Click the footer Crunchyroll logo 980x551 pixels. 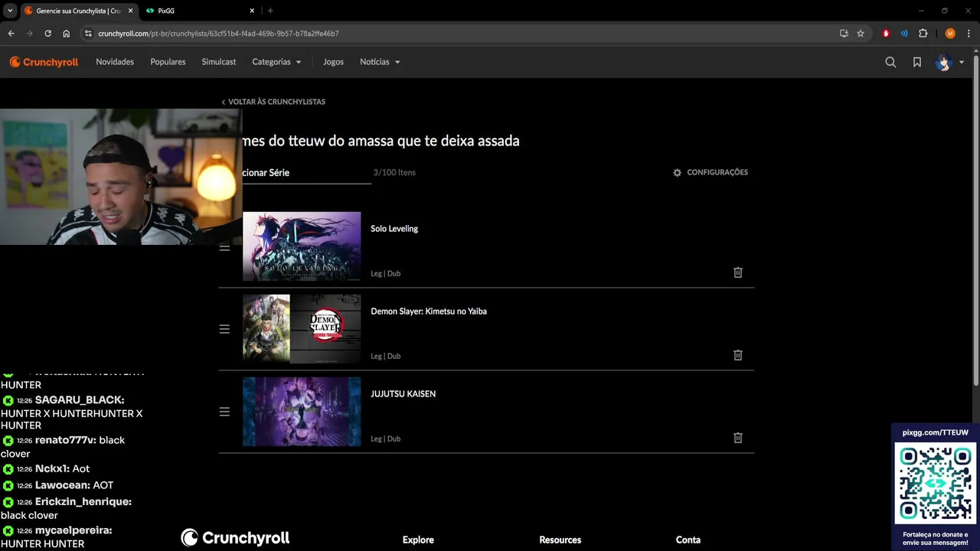pyautogui.click(x=235, y=538)
